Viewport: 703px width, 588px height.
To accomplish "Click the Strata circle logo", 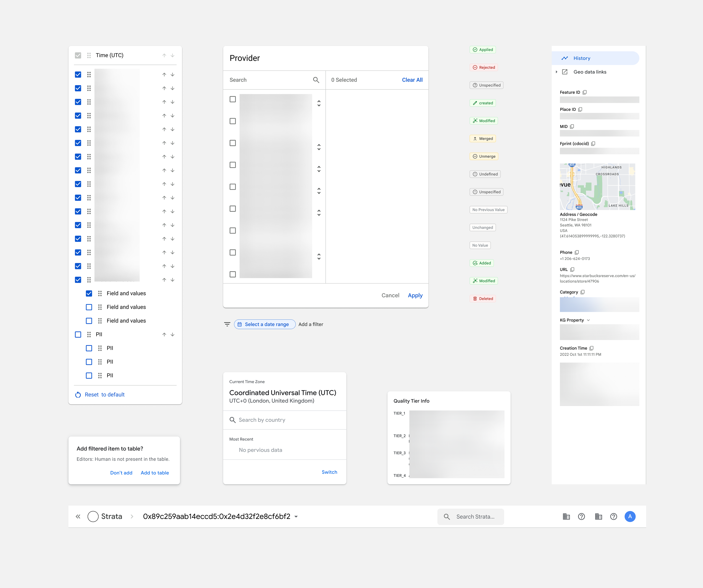I will (93, 516).
